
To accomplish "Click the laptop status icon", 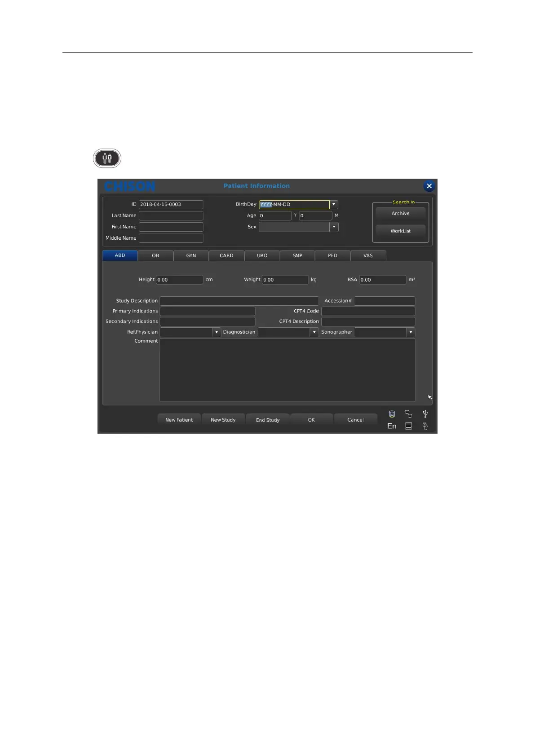I will pos(408,426).
